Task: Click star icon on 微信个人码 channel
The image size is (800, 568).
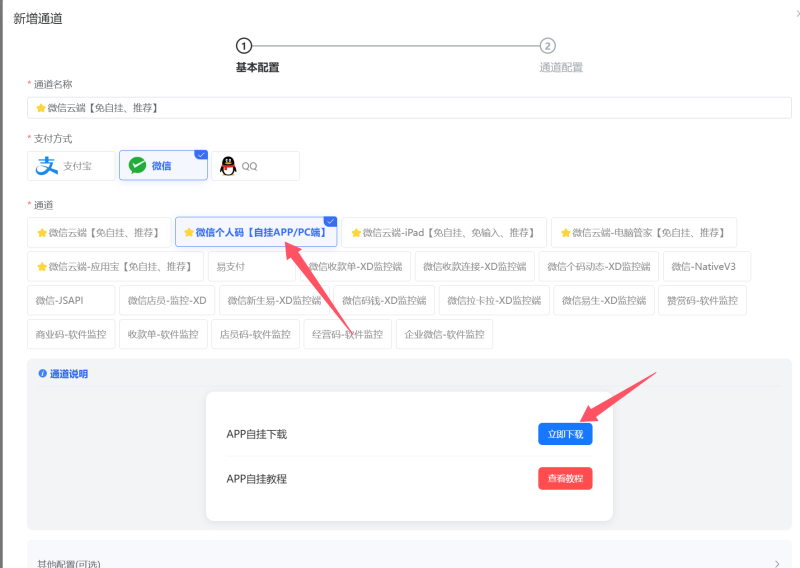Action: coord(189,232)
